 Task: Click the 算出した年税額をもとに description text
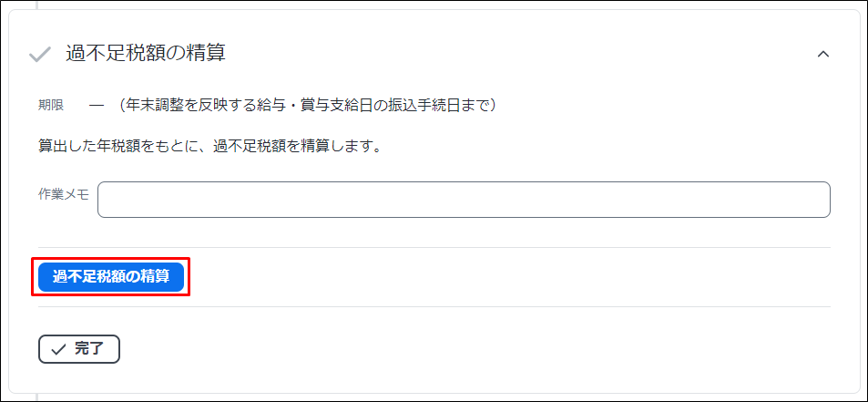tap(211, 148)
